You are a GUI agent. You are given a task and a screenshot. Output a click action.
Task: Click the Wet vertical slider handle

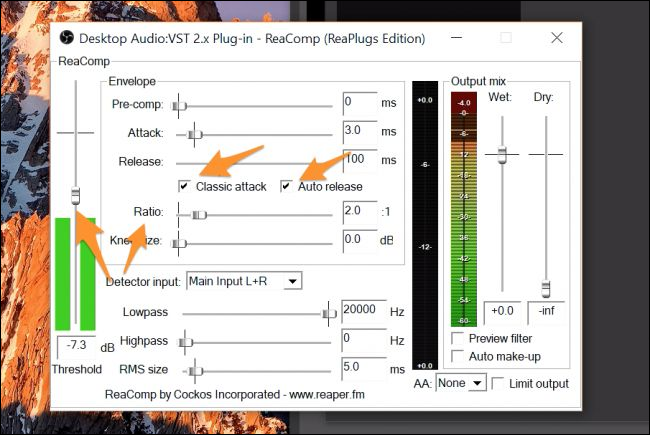[502, 154]
